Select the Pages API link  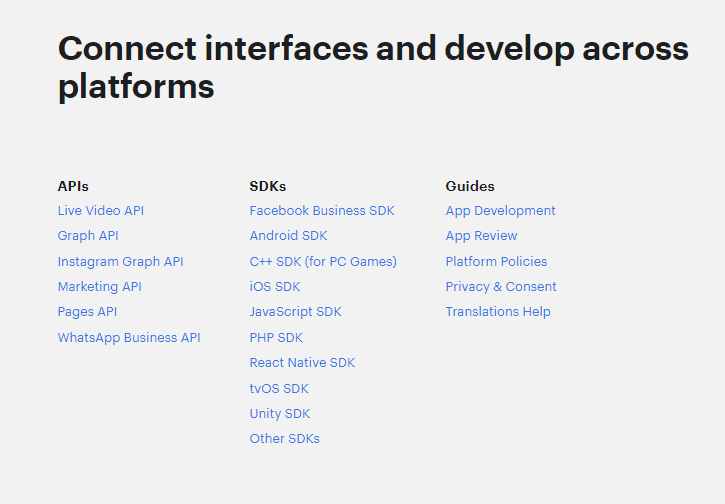[87, 312]
